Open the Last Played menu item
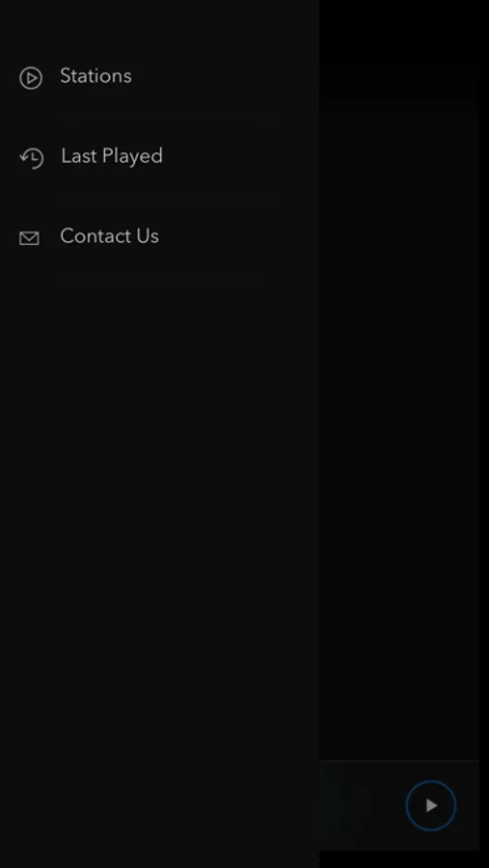Image resolution: width=489 pixels, height=868 pixels. (159, 157)
